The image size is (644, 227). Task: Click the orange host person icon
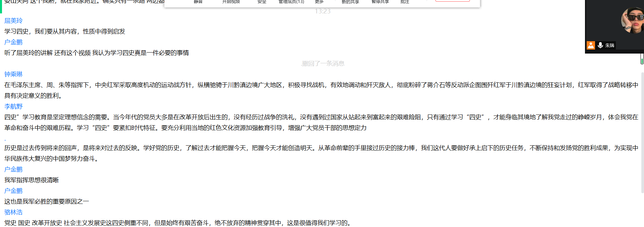[x=591, y=45]
